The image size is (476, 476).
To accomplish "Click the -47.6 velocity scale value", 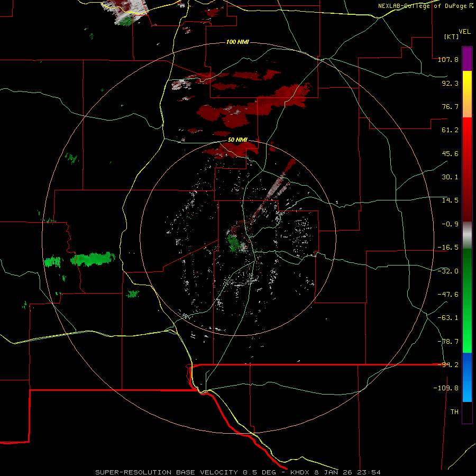I will pos(448,295).
